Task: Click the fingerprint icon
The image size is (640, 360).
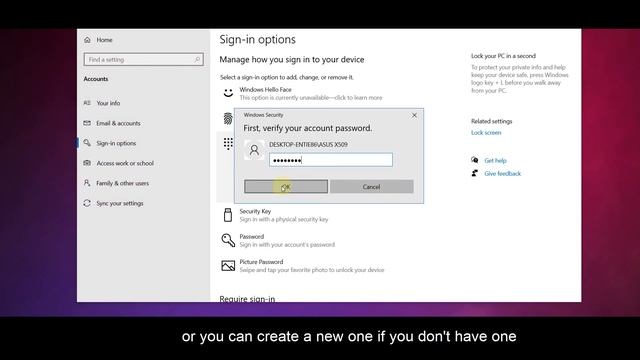Action: coord(228,119)
